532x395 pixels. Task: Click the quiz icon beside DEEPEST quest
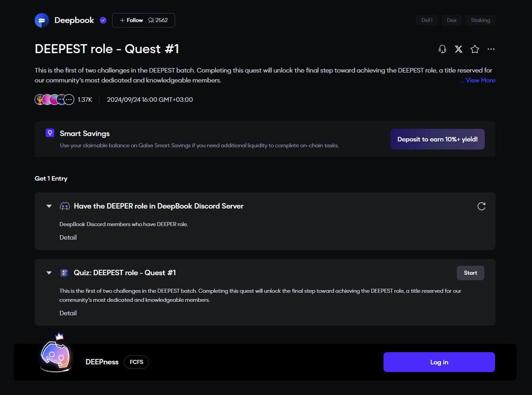[64, 273]
